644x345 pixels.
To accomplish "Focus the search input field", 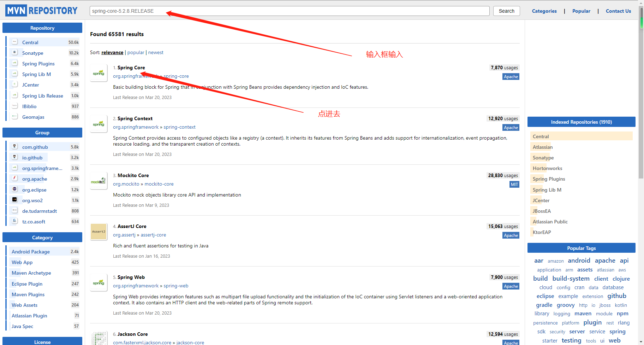I will point(290,11).
